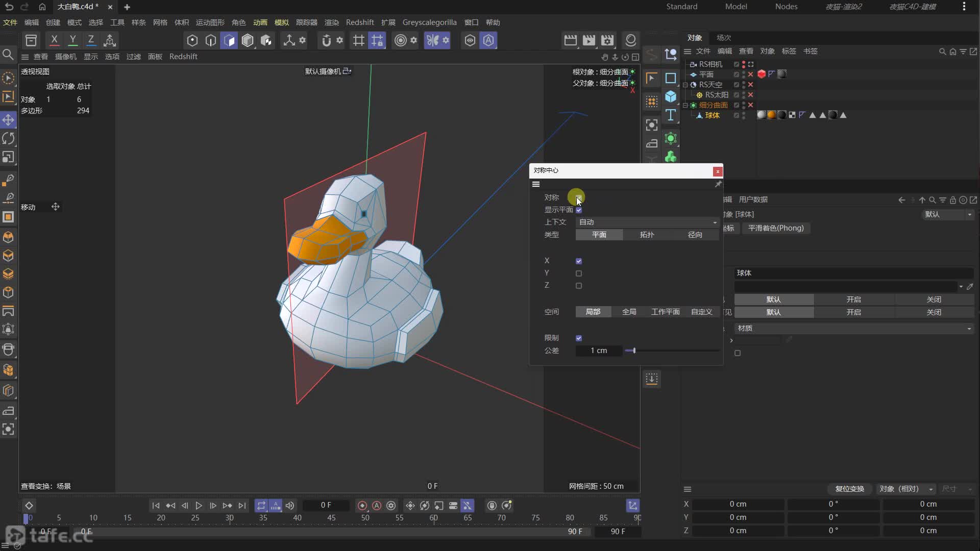Viewport: 980px width, 551px height.
Task: Enable the Z axis symmetry checkbox
Action: click(578, 286)
